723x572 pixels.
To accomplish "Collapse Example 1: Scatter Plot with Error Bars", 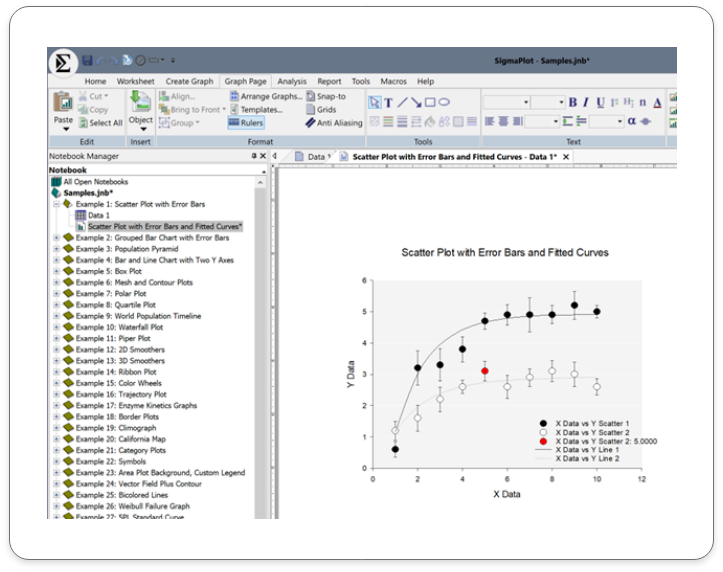I will [56, 203].
